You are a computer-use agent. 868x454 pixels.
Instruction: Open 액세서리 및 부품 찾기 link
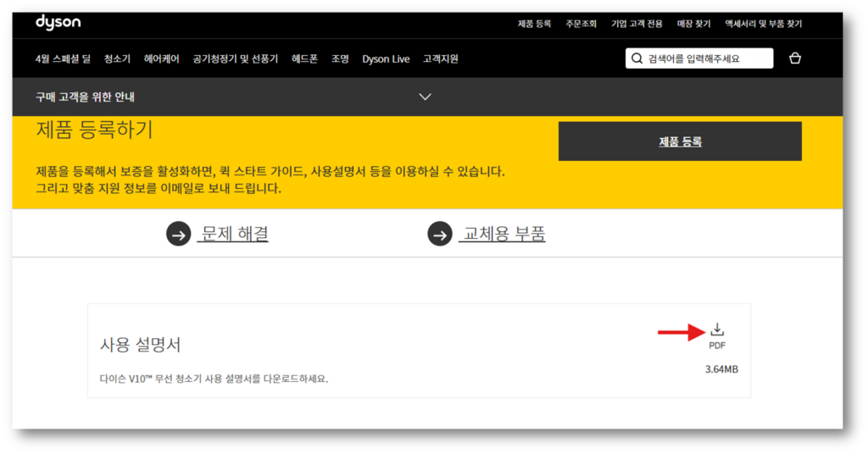[x=764, y=24]
